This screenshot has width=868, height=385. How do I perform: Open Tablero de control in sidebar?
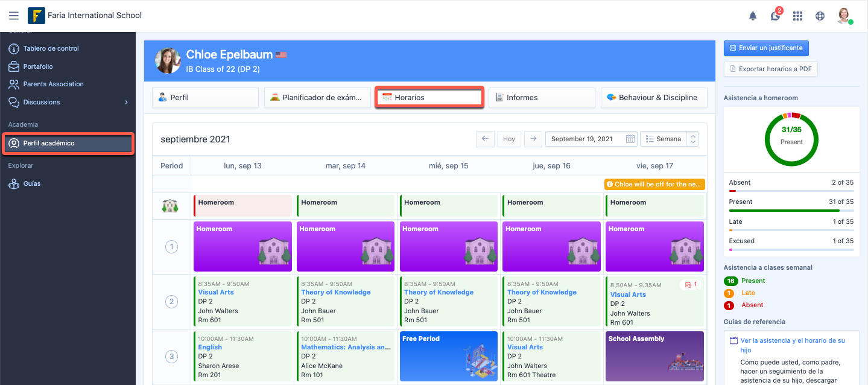(x=51, y=48)
